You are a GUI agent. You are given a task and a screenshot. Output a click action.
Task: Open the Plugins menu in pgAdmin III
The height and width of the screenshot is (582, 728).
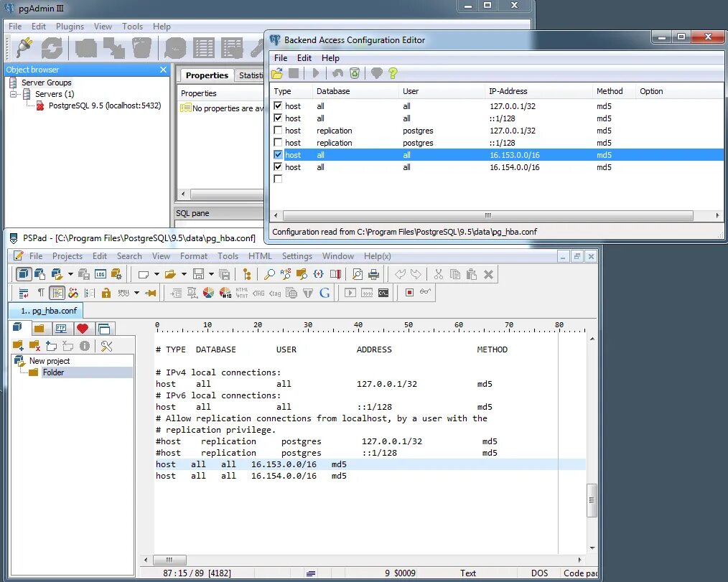pyautogui.click(x=70, y=27)
